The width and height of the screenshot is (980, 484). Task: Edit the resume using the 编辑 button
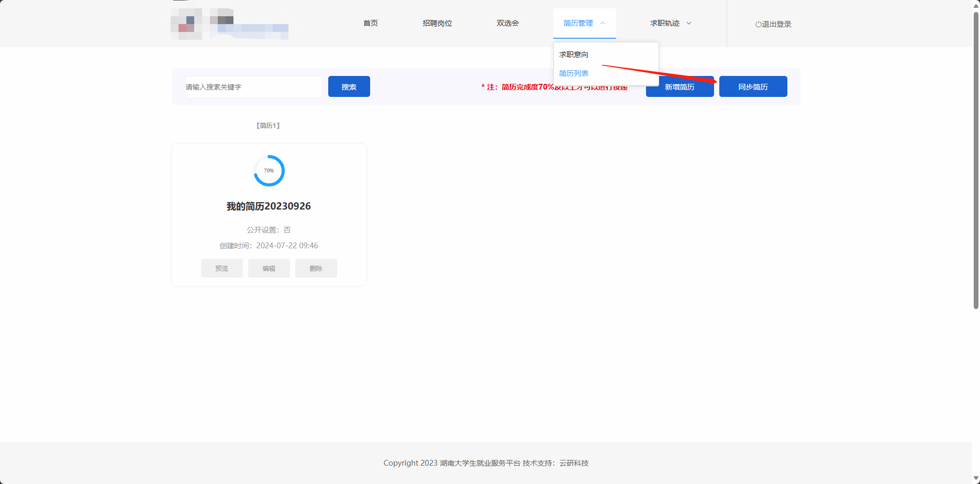[x=269, y=268]
